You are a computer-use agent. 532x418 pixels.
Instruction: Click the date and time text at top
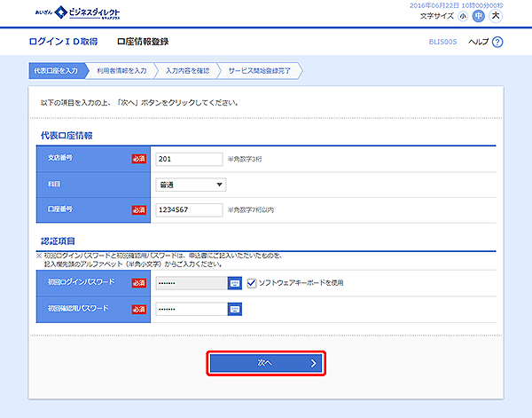[x=457, y=5]
